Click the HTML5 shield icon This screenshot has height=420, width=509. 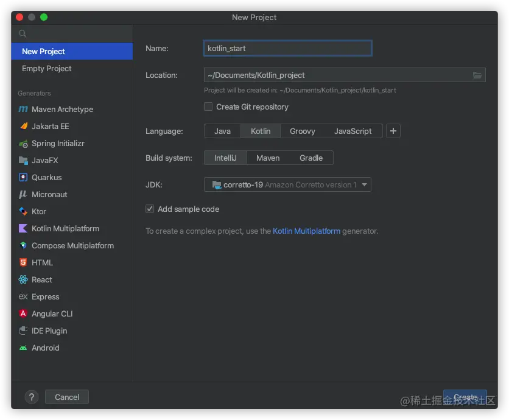click(23, 262)
